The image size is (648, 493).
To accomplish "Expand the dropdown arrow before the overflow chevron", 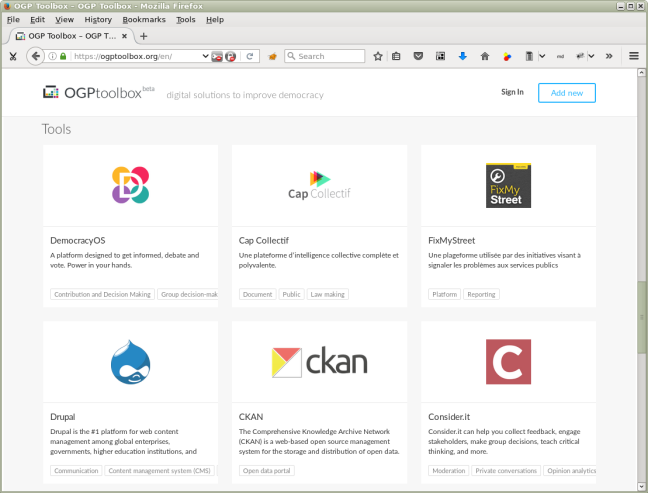I will 591,56.
